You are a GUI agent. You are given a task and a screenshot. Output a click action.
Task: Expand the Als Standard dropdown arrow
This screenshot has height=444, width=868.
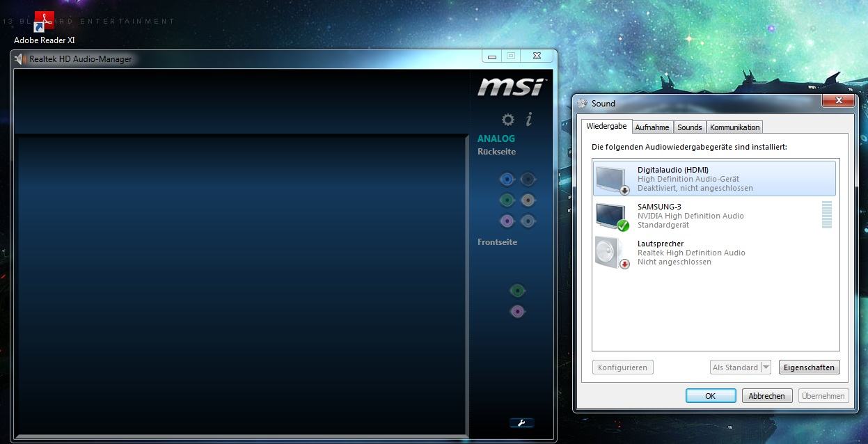point(766,367)
